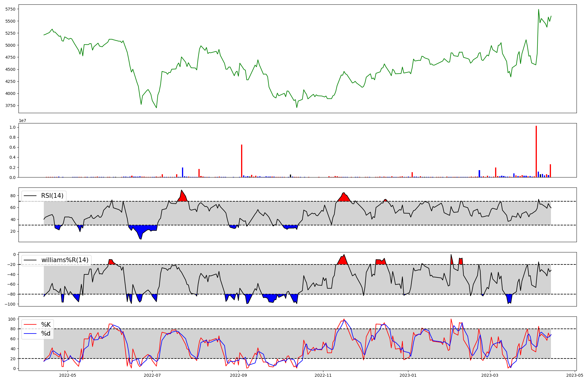Viewport: 588px width, 382px height.
Task: Click the black RSI legend line sample
Action: pos(30,196)
